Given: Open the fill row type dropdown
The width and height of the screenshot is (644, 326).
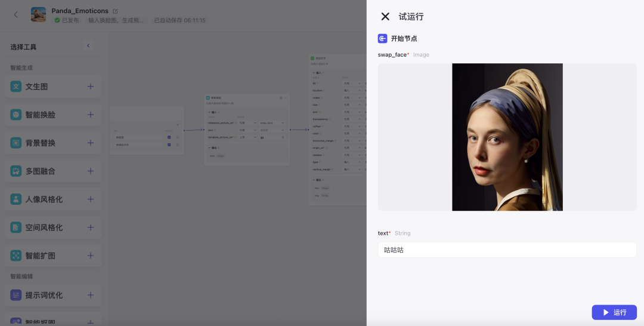Looking at the screenshot, I should (x=352, y=83).
